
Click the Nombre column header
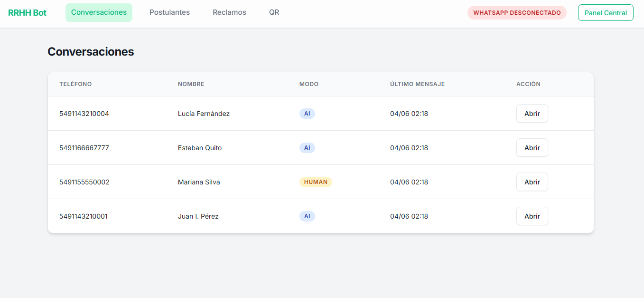[x=191, y=84]
